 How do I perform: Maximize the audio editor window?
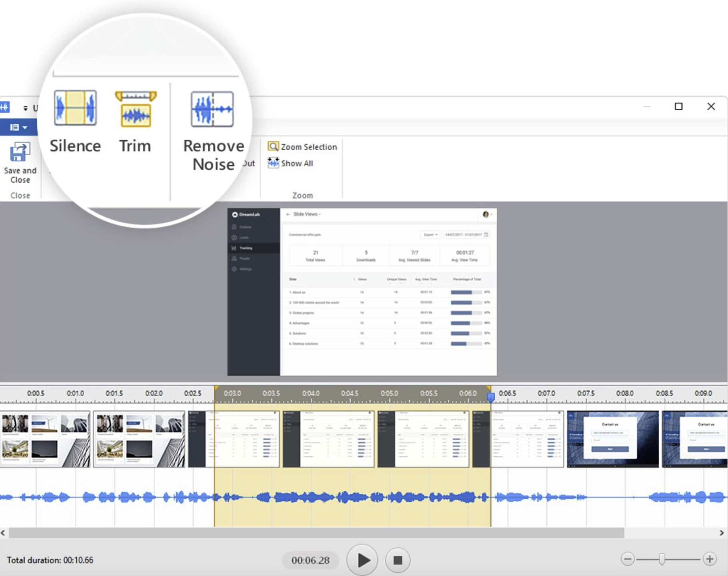(x=678, y=106)
